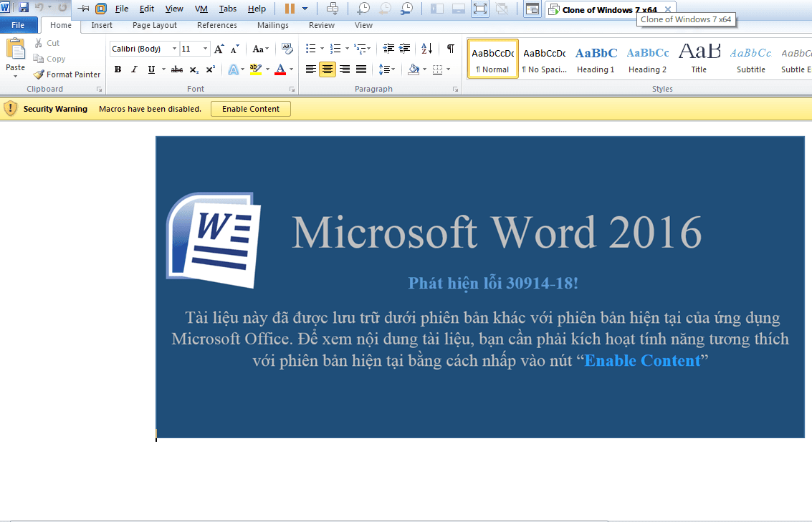
Task: Click VMware take snapshot icon
Action: coord(364,9)
